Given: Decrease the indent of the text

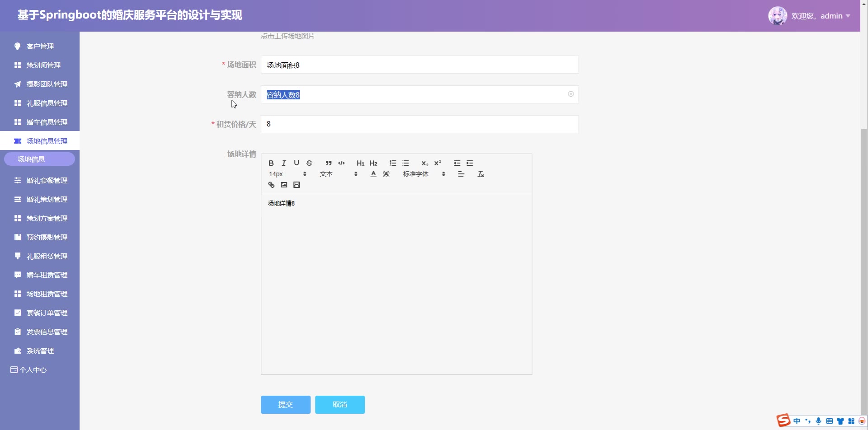Looking at the screenshot, I should coord(457,163).
